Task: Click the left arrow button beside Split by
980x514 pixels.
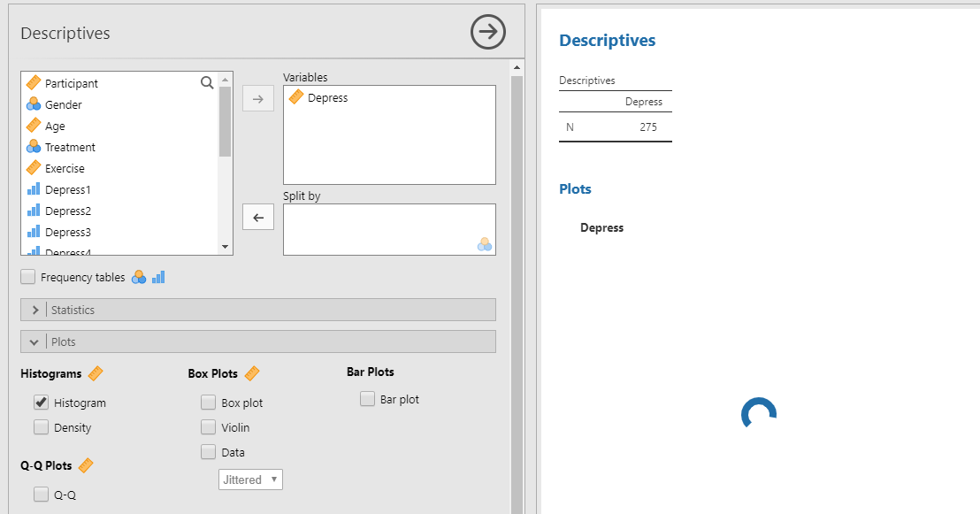Action: 258,217
